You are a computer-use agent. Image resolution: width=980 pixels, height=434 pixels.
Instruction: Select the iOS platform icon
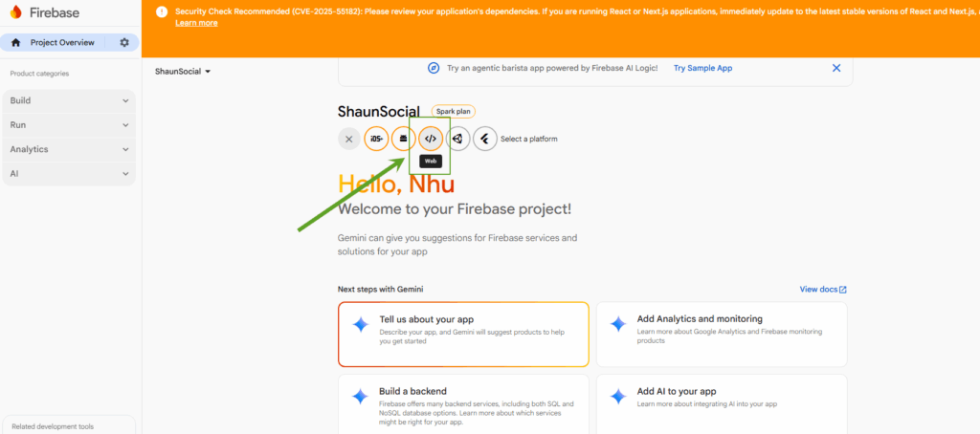tap(376, 139)
